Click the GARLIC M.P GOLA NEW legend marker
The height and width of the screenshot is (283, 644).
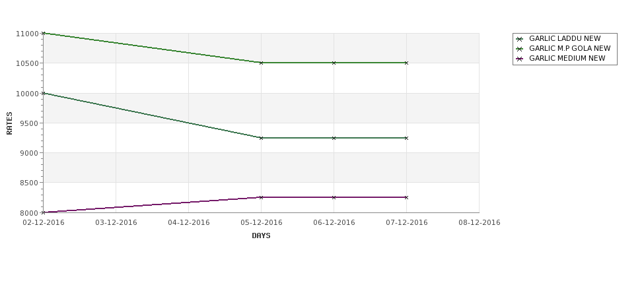point(520,49)
